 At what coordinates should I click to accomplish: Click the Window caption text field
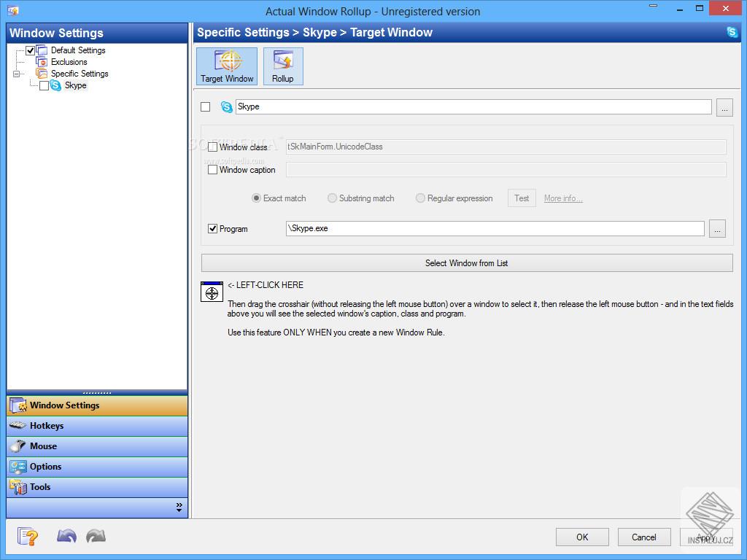click(506, 169)
